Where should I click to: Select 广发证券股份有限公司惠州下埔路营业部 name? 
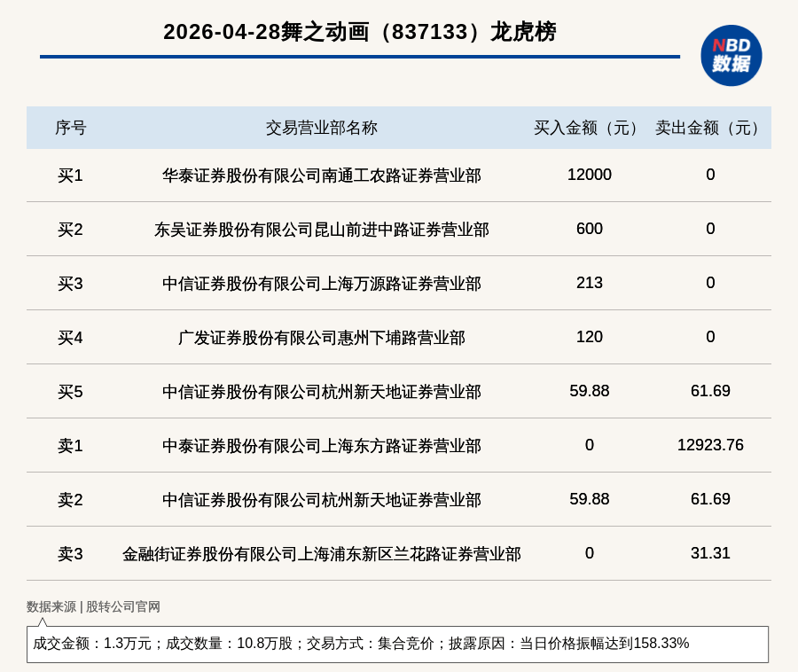[322, 338]
